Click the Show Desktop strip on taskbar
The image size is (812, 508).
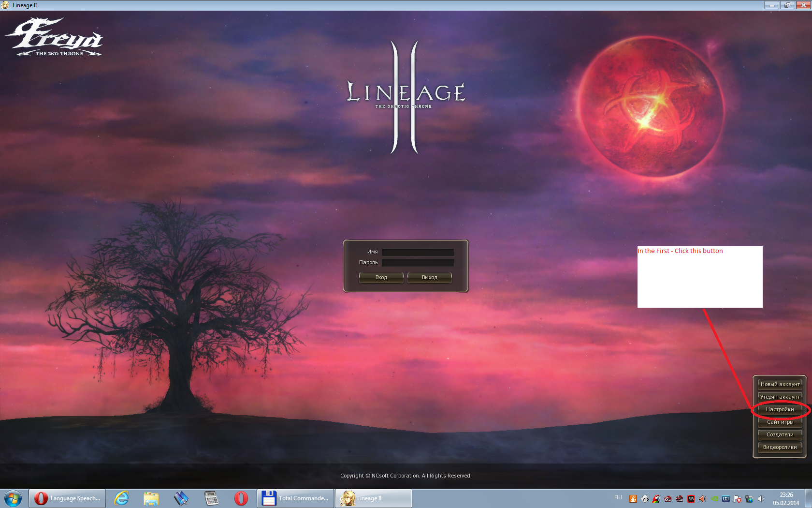tap(808, 498)
